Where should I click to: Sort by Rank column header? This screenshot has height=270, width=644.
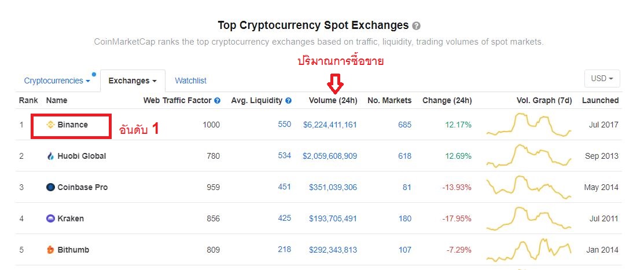click(28, 100)
